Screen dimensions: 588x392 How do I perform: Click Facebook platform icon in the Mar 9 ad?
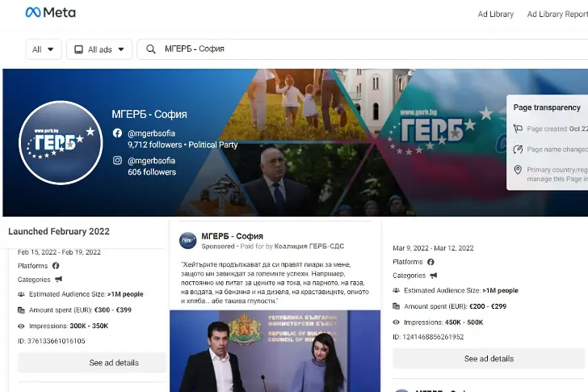[430, 262]
